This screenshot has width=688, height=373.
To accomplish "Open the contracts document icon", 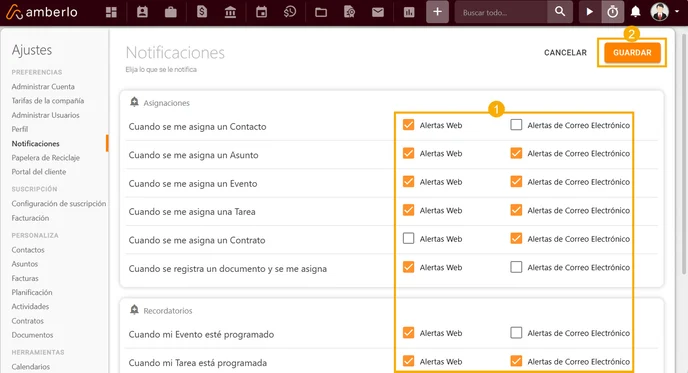I will [x=349, y=12].
